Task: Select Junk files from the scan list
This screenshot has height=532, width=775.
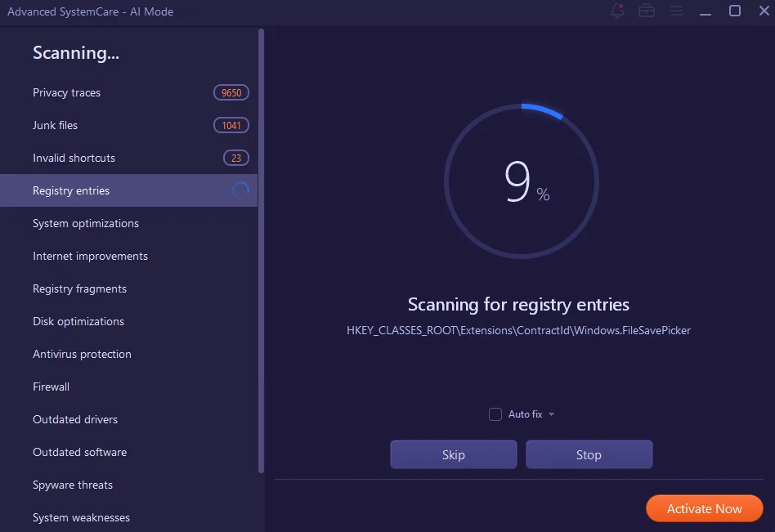Action: (x=55, y=125)
